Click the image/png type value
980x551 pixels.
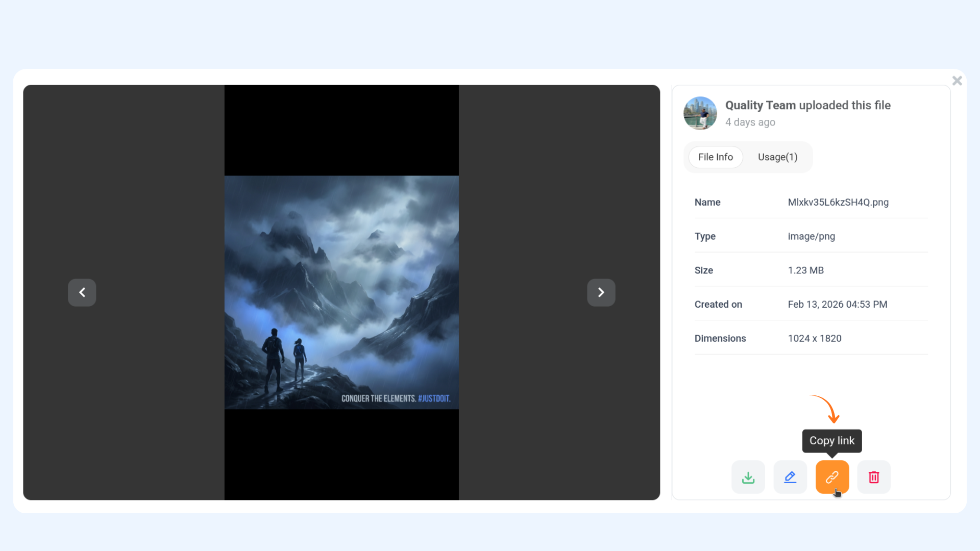811,236
